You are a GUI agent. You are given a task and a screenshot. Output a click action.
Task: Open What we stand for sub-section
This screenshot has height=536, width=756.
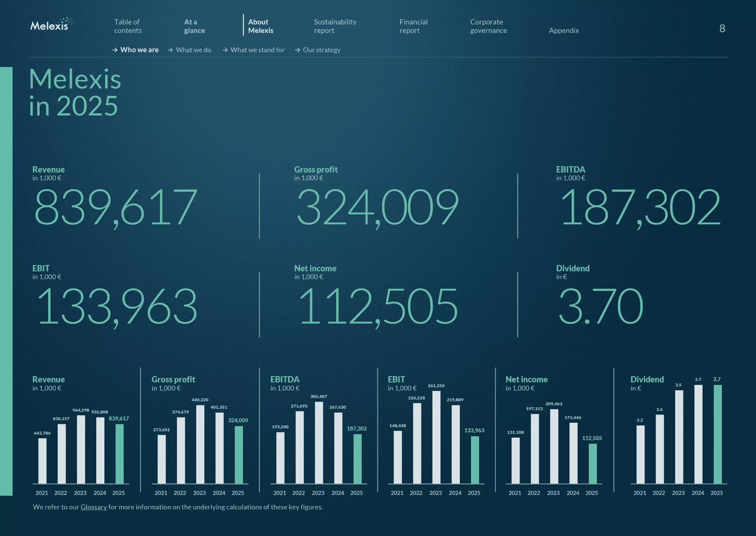(257, 50)
